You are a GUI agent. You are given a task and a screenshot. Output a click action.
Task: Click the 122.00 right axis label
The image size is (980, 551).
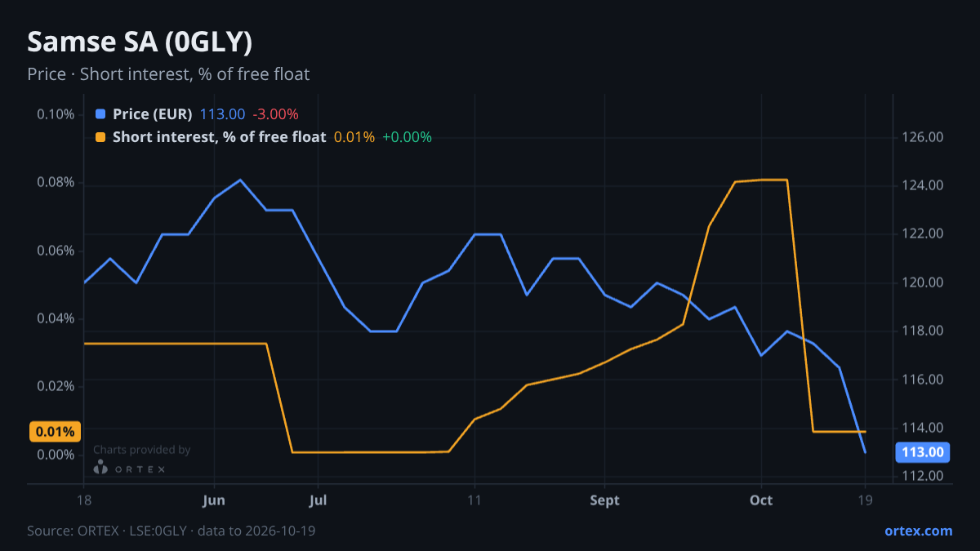click(x=924, y=233)
